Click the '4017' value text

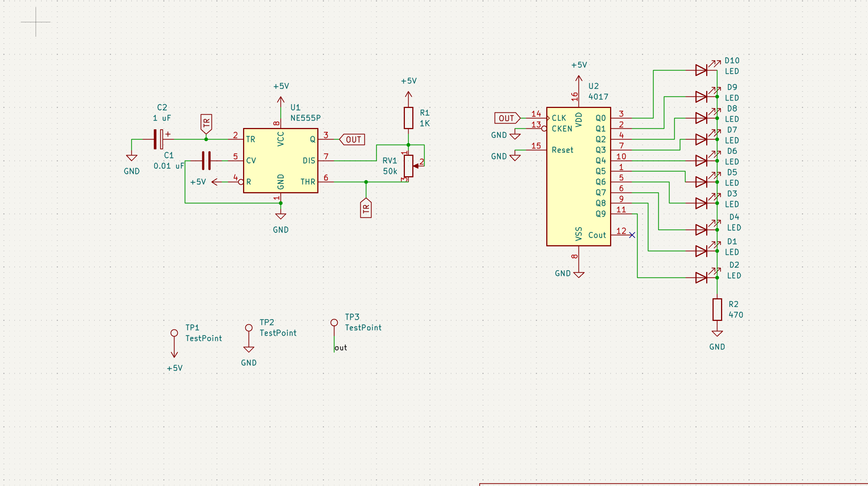tap(598, 97)
